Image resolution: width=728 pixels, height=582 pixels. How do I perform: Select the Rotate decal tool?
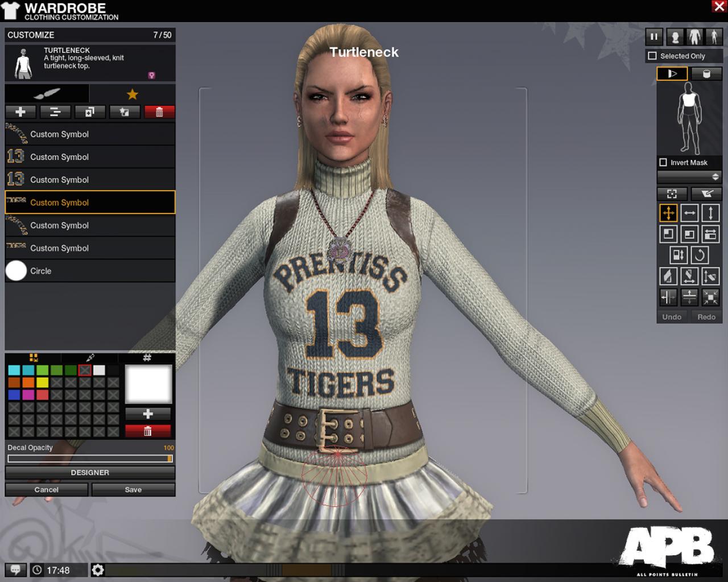pyautogui.click(x=700, y=255)
